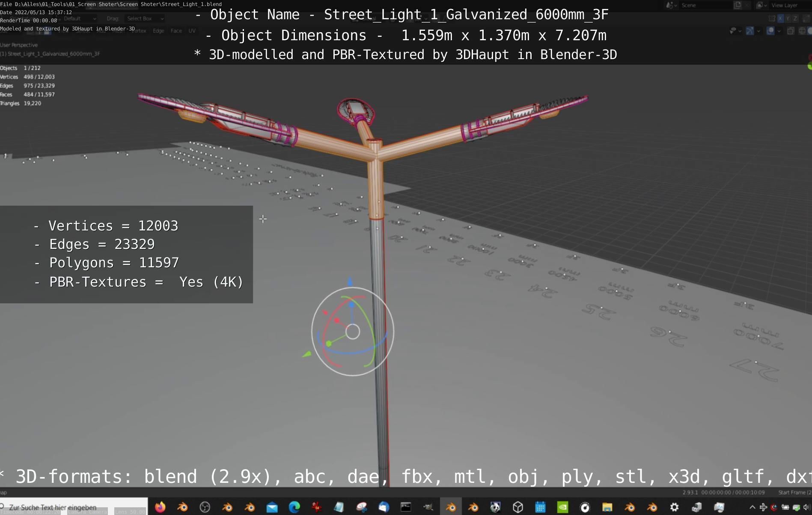
Task: Toggle viewport overlays display
Action: (x=770, y=31)
